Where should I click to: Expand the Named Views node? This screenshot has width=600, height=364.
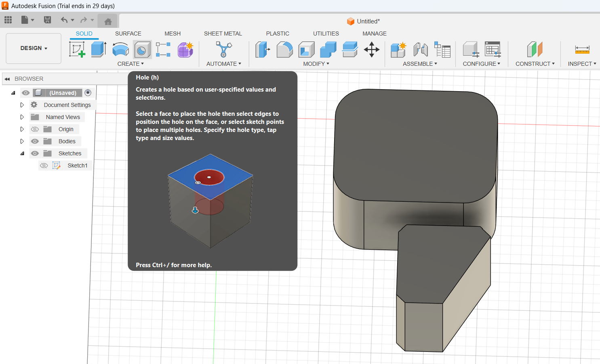(x=22, y=117)
